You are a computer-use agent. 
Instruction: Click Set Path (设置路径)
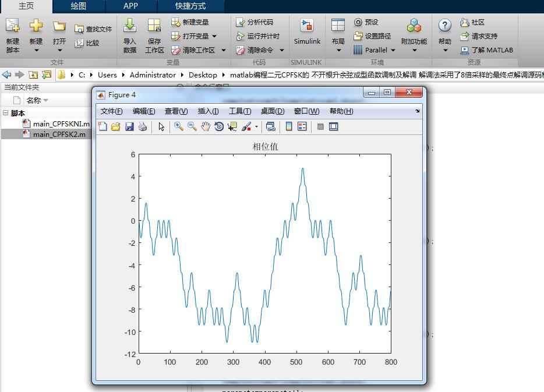pyautogui.click(x=372, y=36)
